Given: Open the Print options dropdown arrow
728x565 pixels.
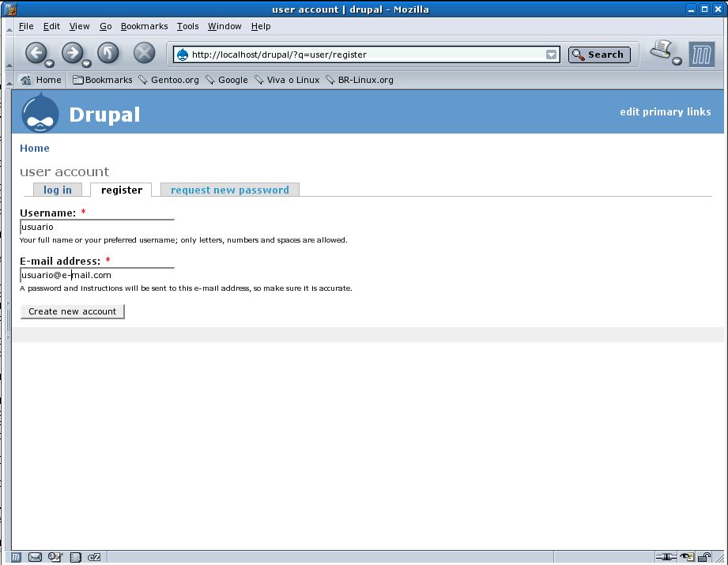Looking at the screenshot, I should (x=677, y=61).
